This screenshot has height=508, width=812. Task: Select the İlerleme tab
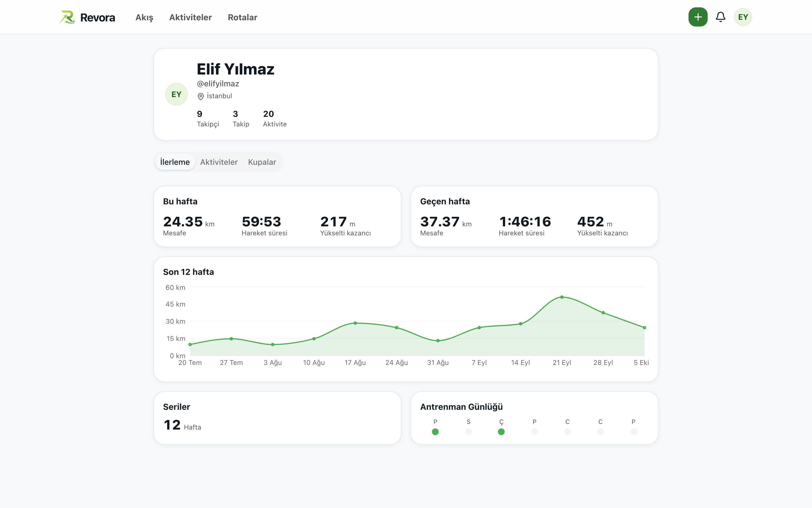coord(175,162)
